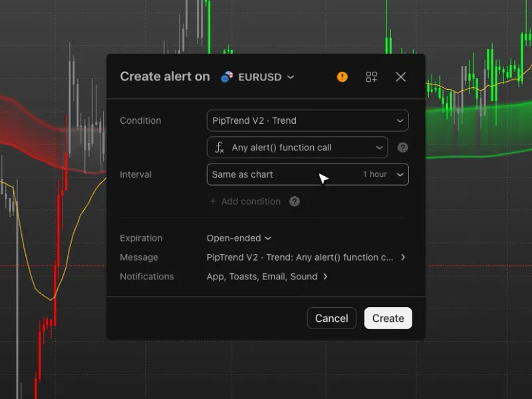
Task: Click the Notifications label
Action: click(147, 277)
